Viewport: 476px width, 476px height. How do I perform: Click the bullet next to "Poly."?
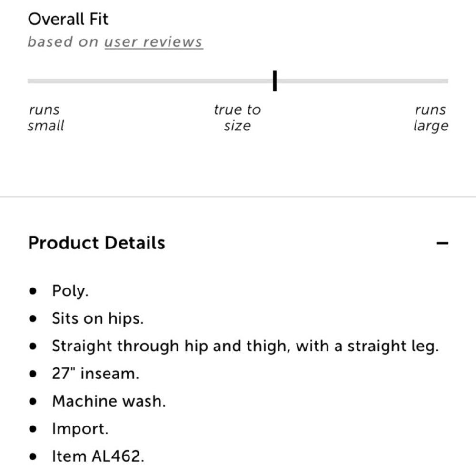(32, 291)
